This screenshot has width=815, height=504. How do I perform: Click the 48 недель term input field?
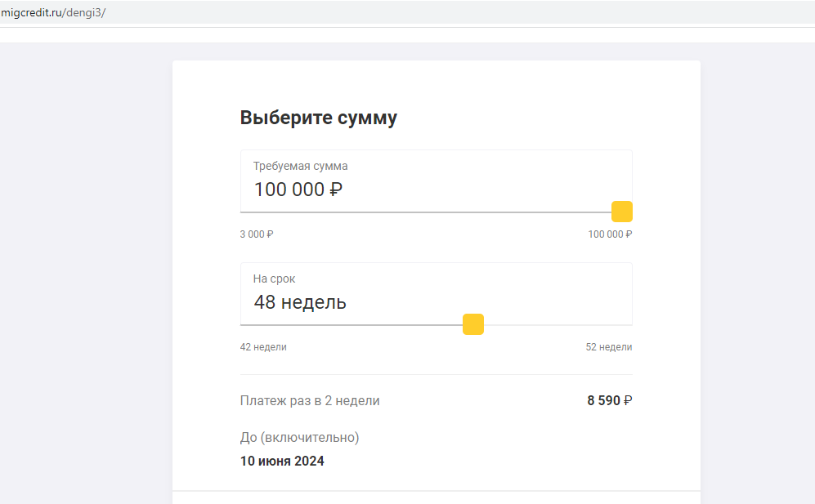coord(436,293)
